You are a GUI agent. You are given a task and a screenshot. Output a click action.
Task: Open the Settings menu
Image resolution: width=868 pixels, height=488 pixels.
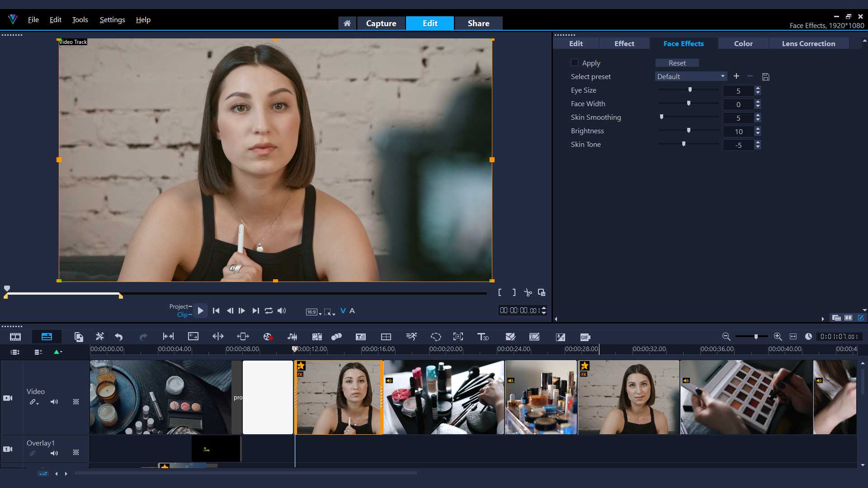[112, 20]
